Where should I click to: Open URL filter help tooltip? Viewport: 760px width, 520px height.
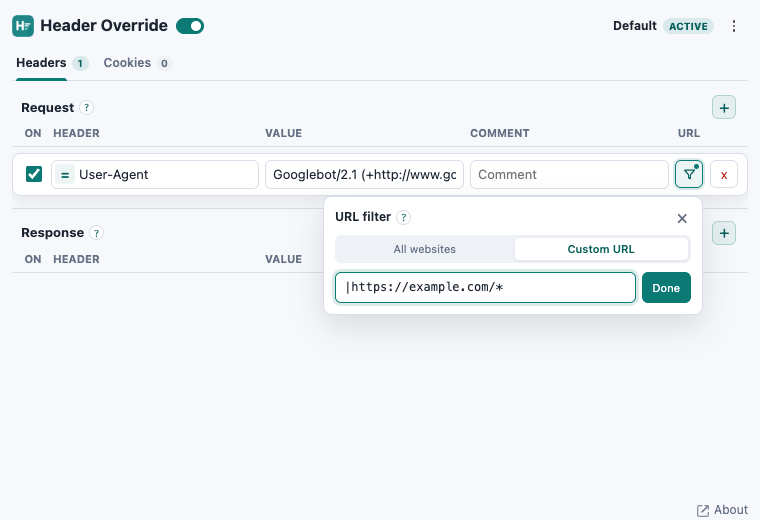pos(403,217)
